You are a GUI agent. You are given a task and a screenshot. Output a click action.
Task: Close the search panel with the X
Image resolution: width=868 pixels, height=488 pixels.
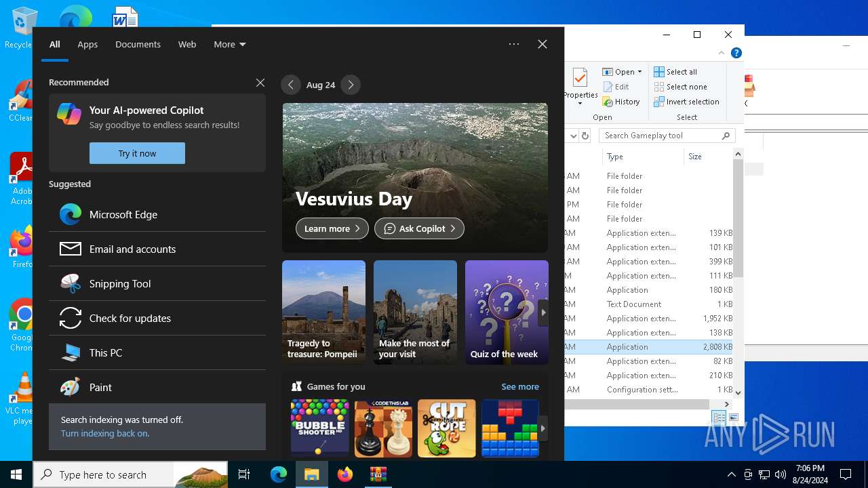(x=542, y=44)
